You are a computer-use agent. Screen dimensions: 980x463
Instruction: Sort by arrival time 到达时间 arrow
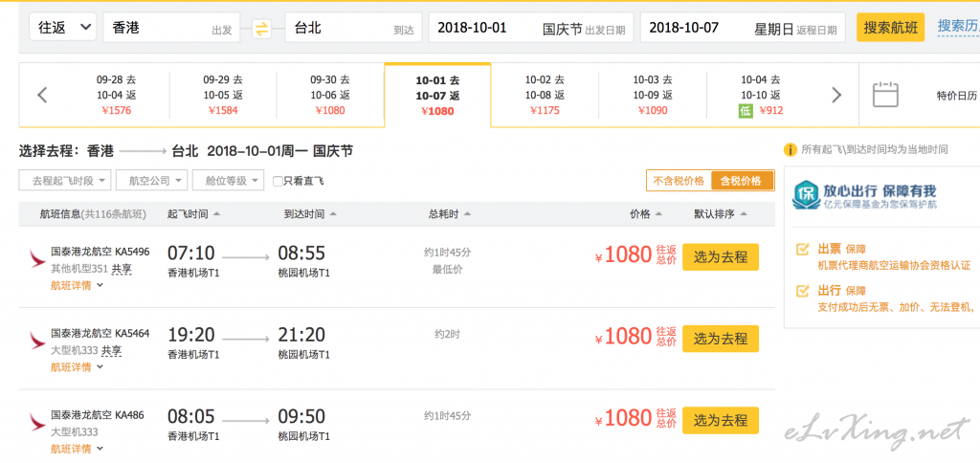pos(332,213)
